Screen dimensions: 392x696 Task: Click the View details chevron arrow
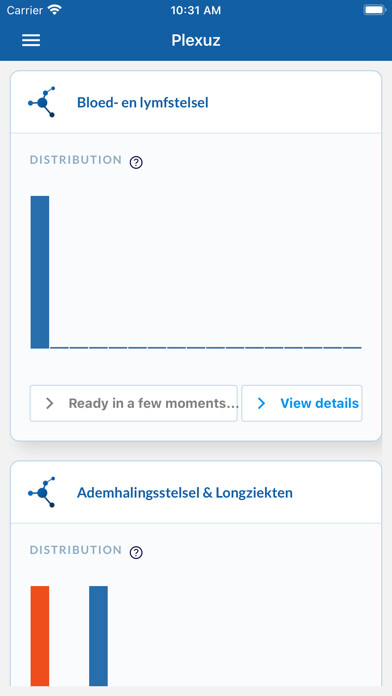tap(261, 403)
